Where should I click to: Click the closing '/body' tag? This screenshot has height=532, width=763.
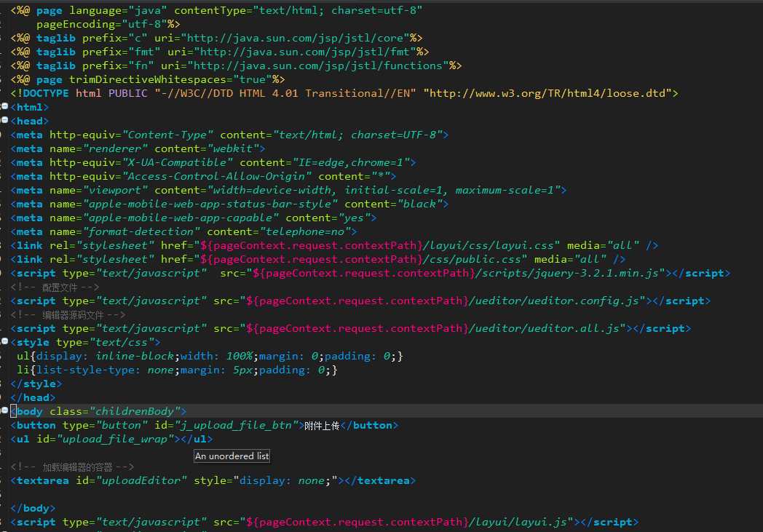33,509
